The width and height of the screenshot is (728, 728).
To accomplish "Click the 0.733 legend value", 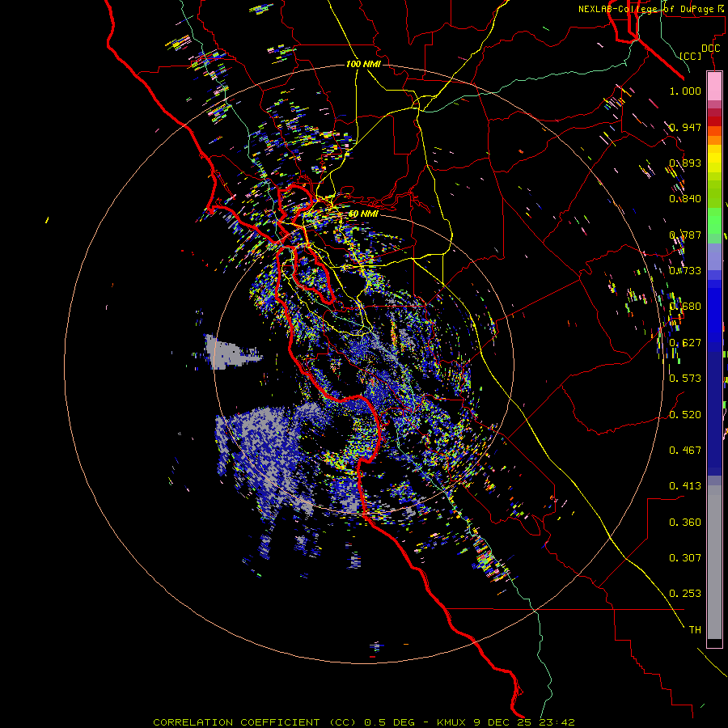I will click(685, 270).
